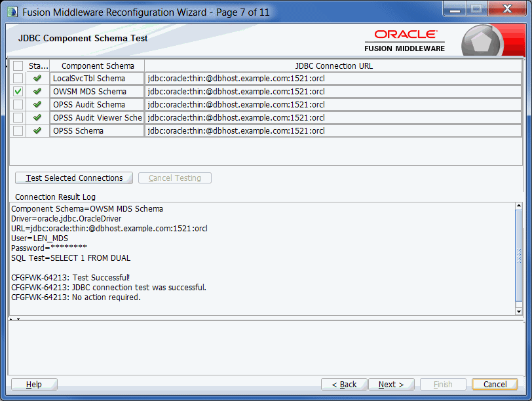This screenshot has width=532, height=401.
Task: Click the log line SQL Test=SELECT 1 FROM DUAL
Action: (71, 258)
